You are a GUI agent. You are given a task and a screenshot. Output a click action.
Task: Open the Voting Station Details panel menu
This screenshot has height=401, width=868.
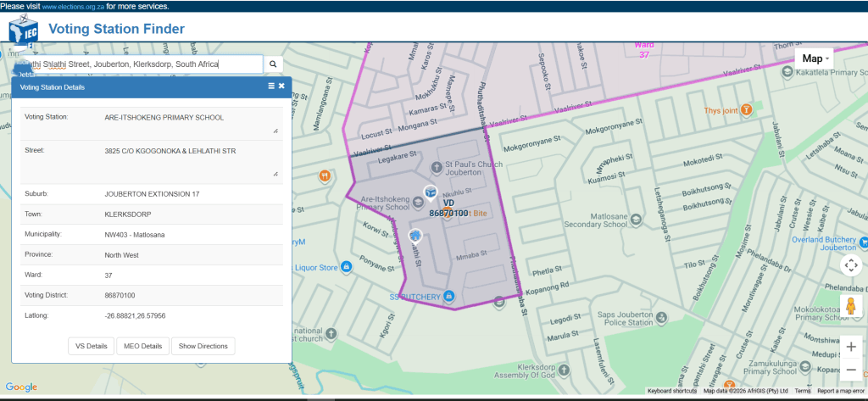click(271, 86)
